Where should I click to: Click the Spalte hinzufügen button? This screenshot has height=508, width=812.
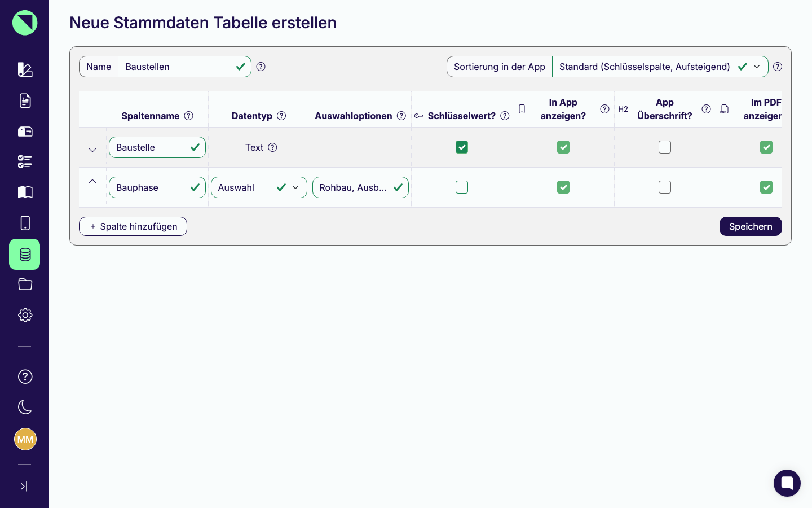tap(133, 226)
